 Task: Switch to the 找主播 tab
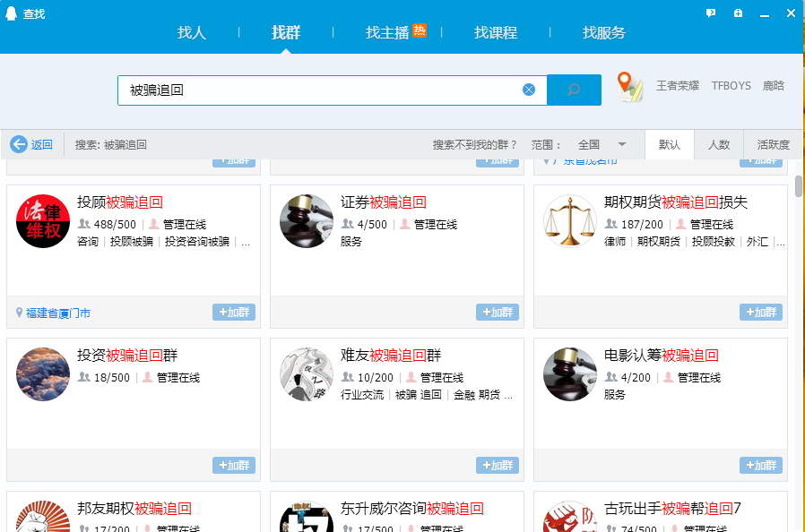point(387,33)
